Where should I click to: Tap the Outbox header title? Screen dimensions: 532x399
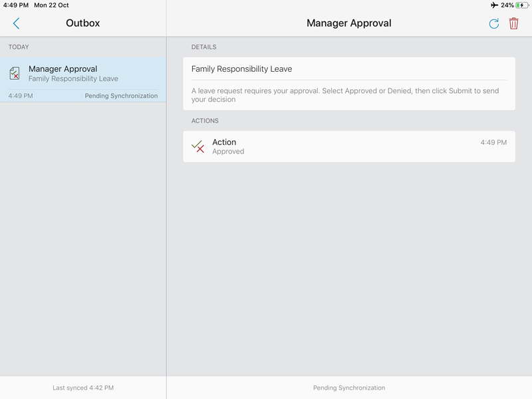(82, 23)
